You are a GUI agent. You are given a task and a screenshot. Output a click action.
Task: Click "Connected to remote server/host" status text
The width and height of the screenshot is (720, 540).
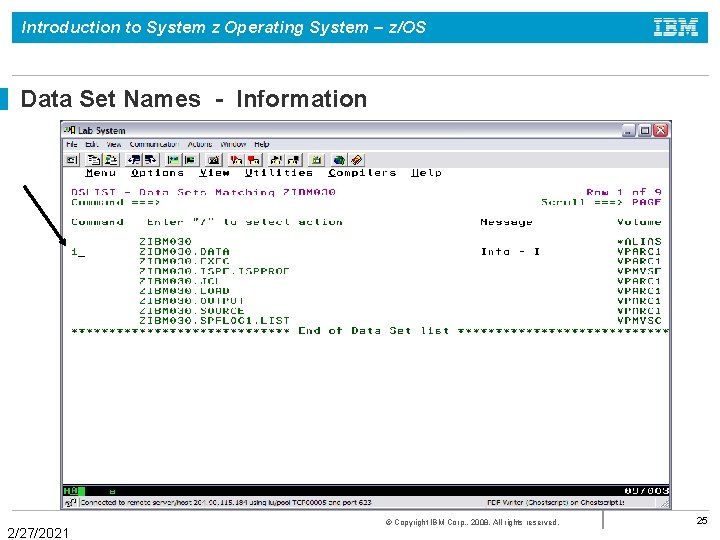tap(226, 502)
